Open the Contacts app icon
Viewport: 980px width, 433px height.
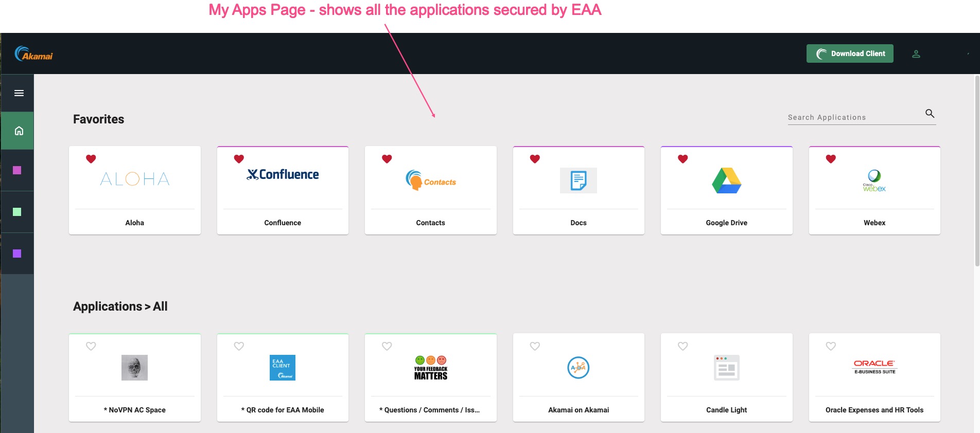[430, 181]
